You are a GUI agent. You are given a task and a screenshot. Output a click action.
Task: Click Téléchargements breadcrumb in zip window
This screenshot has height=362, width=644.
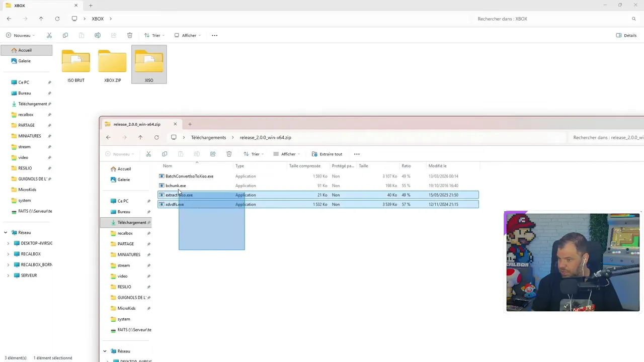[208, 137]
